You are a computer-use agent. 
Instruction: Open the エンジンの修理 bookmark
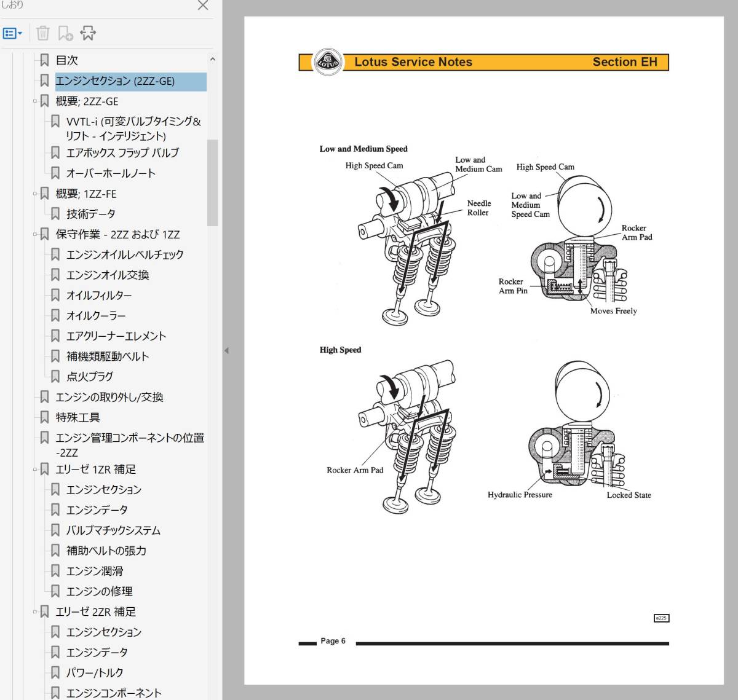click(x=99, y=591)
